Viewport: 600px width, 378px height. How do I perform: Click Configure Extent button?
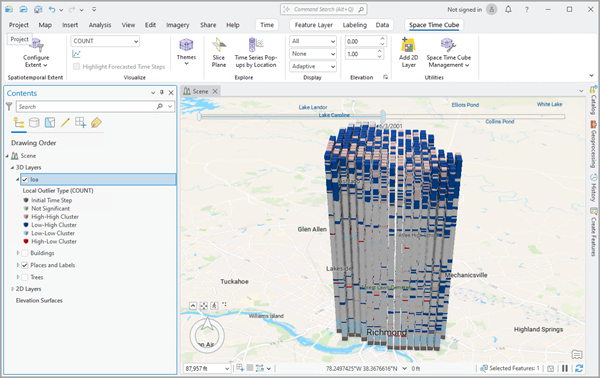click(36, 53)
